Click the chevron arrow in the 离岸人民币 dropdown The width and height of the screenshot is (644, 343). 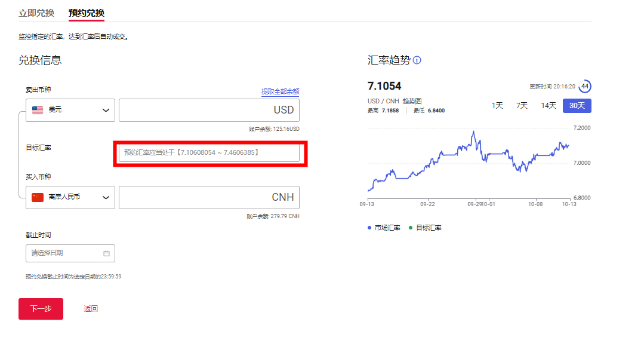106,197
